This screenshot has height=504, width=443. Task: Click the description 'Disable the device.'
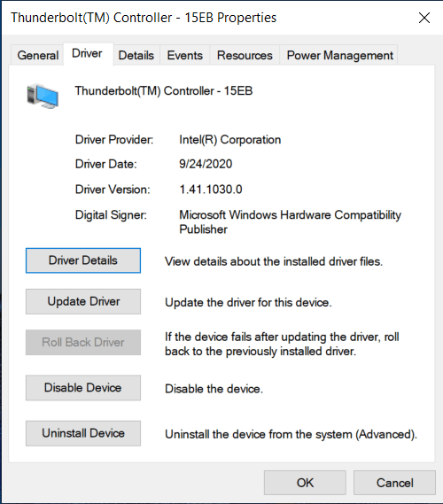tap(214, 389)
